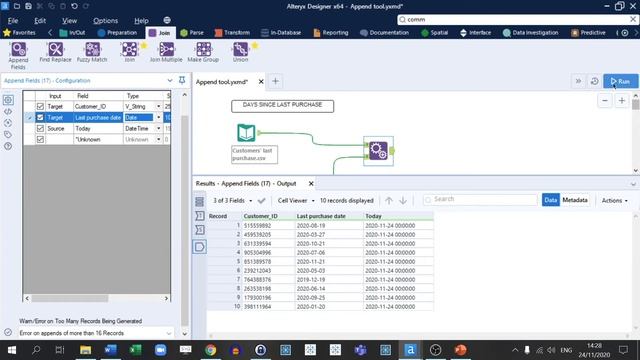Open the schedule history icon near Run

pos(594,81)
